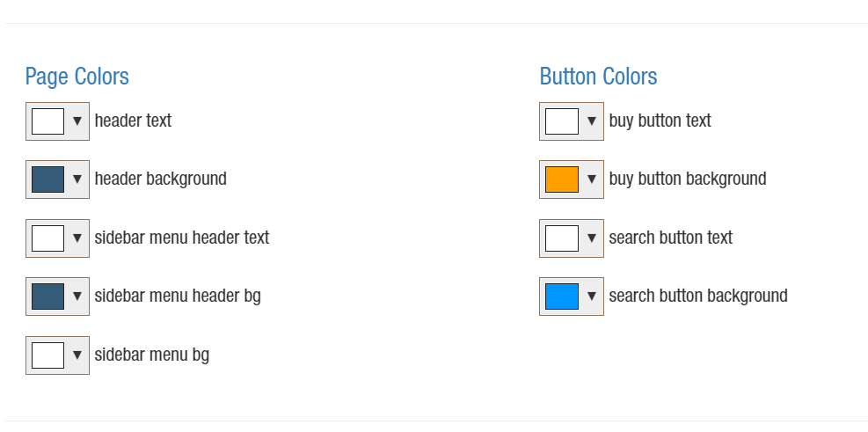Open the buy button background dropdown arrow
The image size is (868, 432).
(x=592, y=179)
